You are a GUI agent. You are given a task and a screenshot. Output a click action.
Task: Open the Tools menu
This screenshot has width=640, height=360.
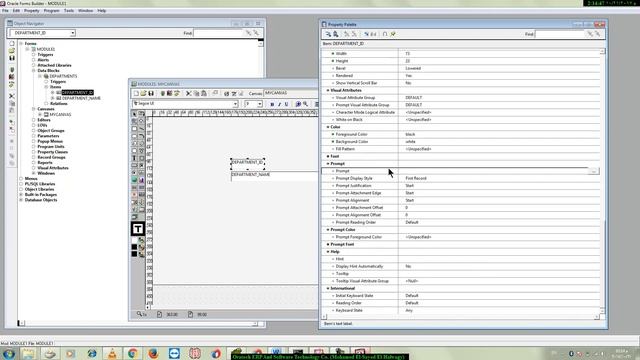(69, 11)
